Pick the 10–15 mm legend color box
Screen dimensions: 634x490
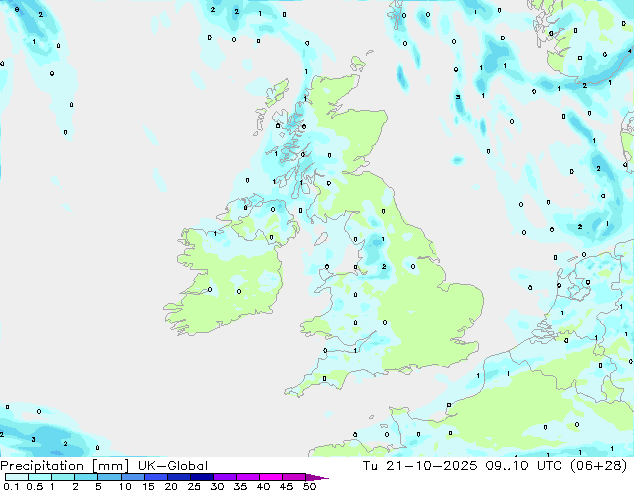pos(132,477)
